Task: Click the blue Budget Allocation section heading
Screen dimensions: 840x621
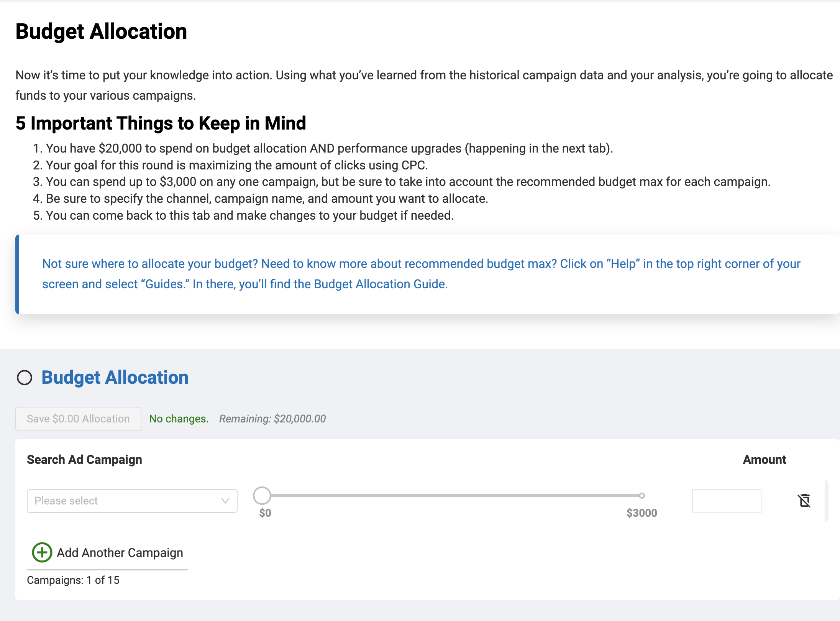Action: coord(115,378)
